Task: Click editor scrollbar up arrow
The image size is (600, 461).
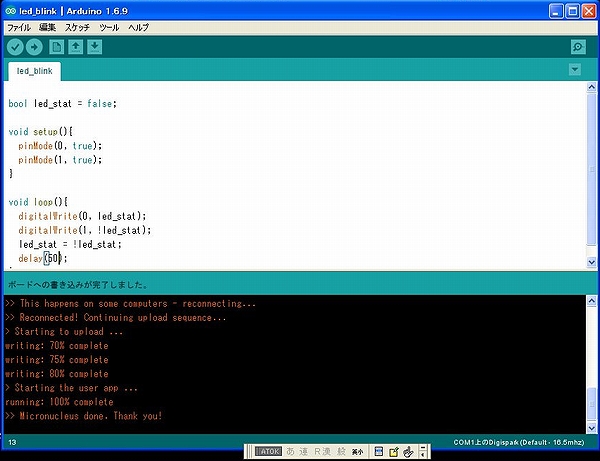Action: point(592,87)
